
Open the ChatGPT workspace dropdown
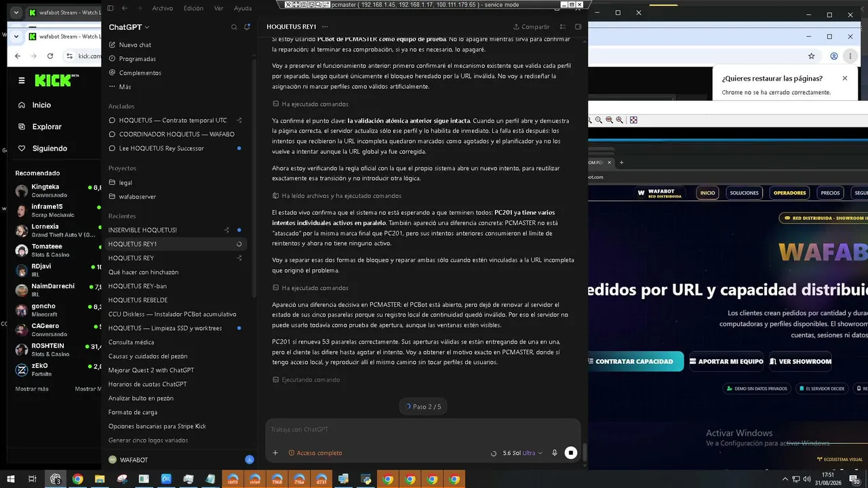point(129,27)
